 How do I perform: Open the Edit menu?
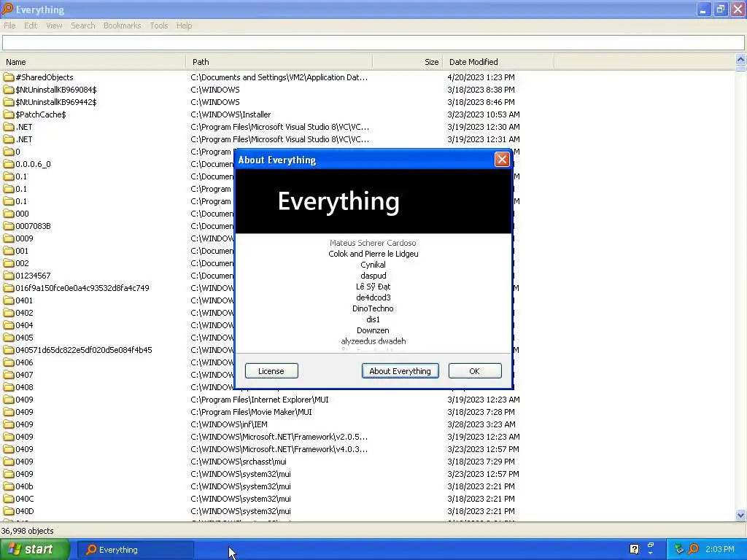point(31,26)
